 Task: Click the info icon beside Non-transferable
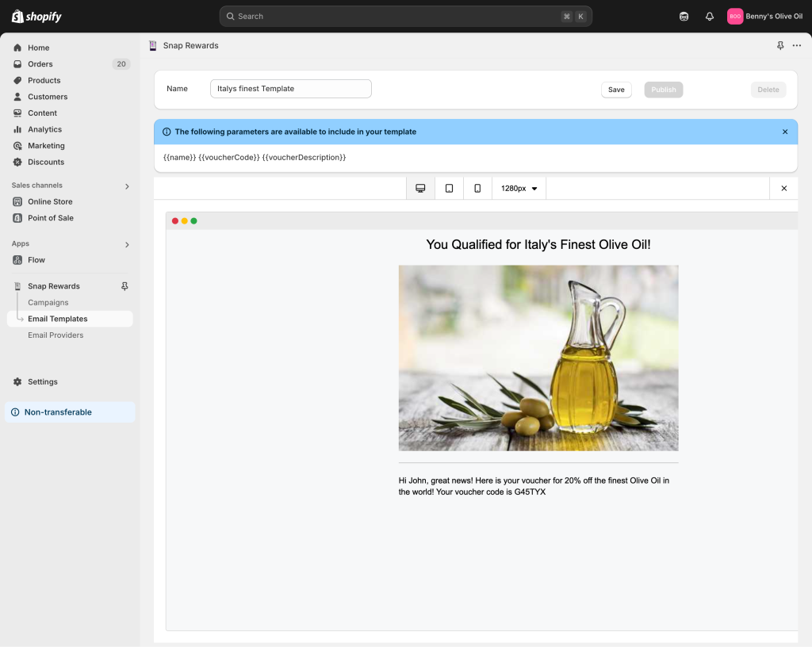point(16,412)
